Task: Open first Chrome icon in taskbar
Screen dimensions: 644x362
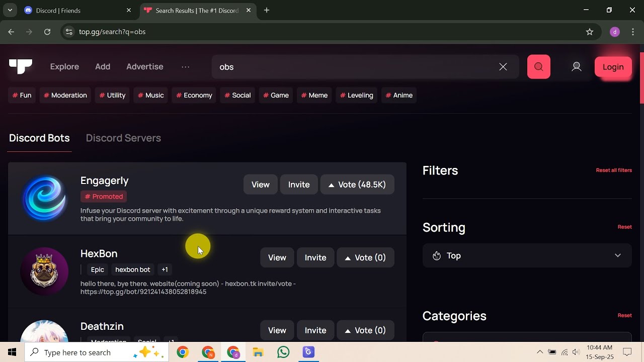Action: [183, 352]
